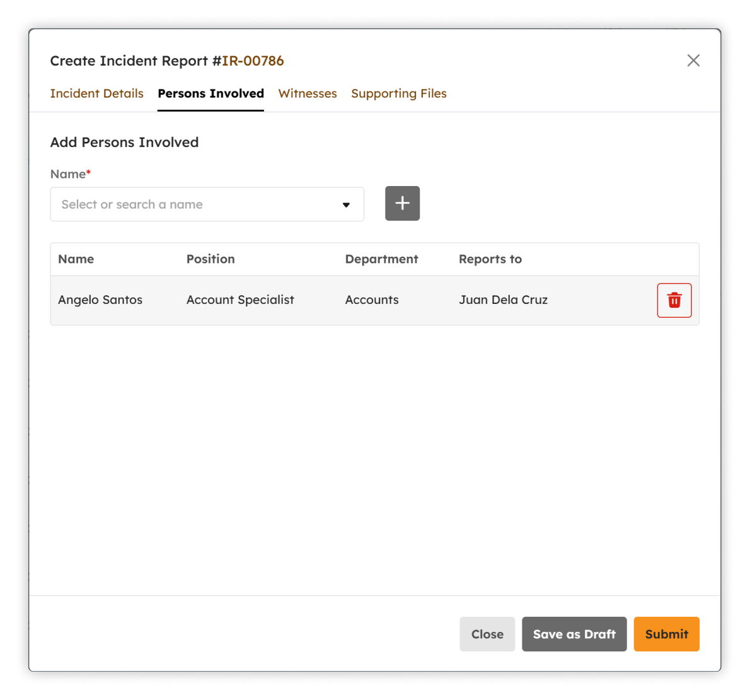Click the 'Add Persons Involved' heading

point(124,142)
